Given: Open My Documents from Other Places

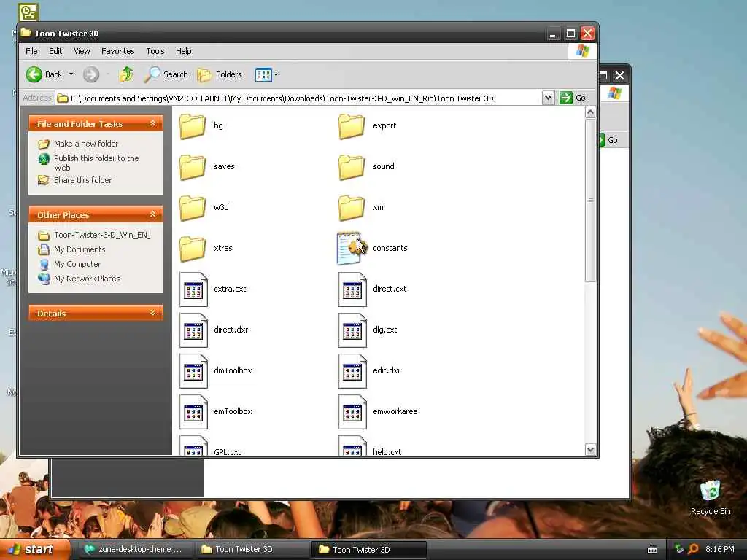Looking at the screenshot, I should coord(80,249).
